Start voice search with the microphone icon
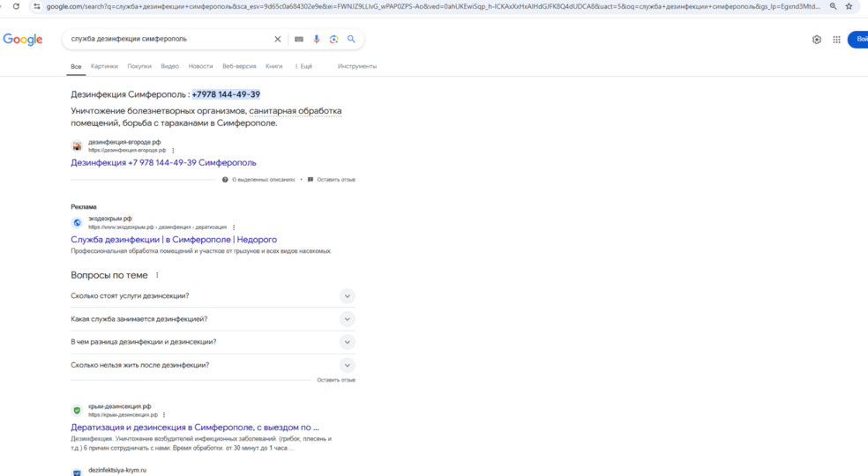Image resolution: width=868 pixels, height=476 pixels. (x=316, y=40)
